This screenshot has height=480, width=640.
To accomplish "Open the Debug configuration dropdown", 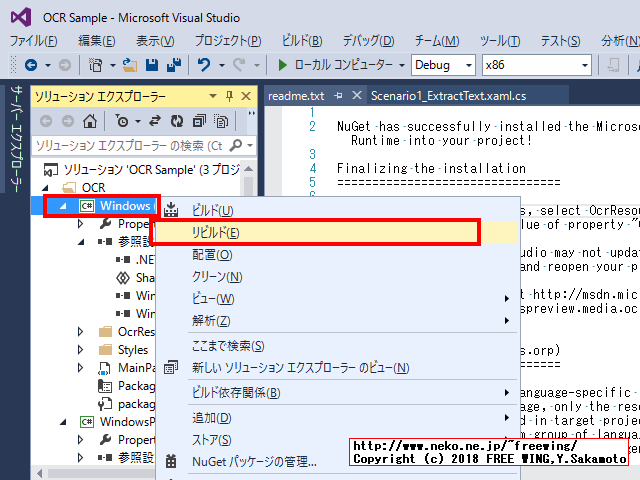I will click(469, 65).
